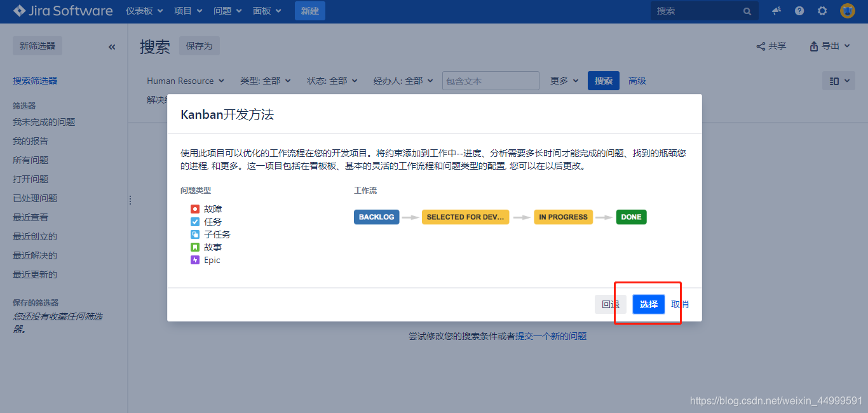Click the 故障 bug issue type icon

click(195, 209)
